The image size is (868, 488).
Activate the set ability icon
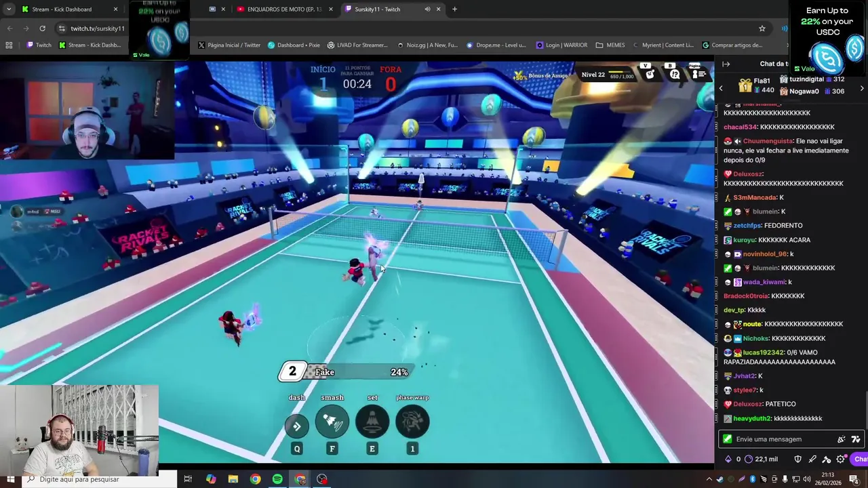[372, 423]
